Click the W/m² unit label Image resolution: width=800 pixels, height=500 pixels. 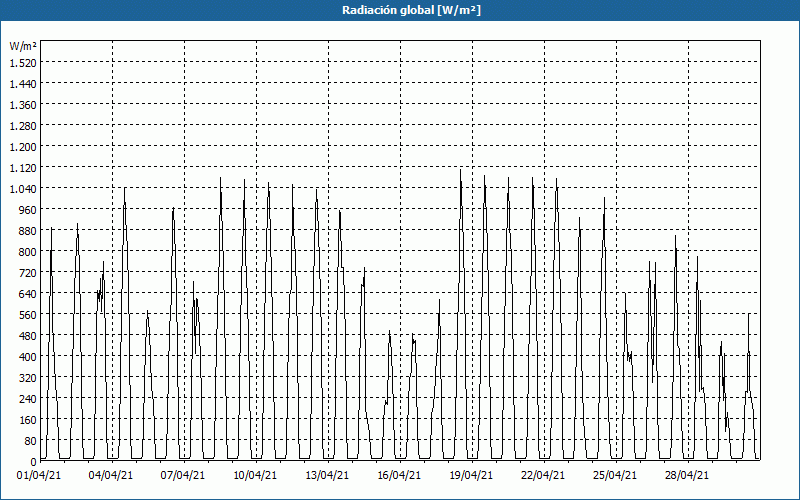pyautogui.click(x=23, y=46)
